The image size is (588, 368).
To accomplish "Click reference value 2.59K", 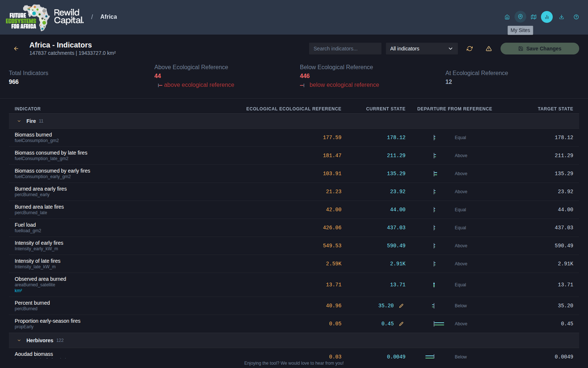I will coord(333,264).
